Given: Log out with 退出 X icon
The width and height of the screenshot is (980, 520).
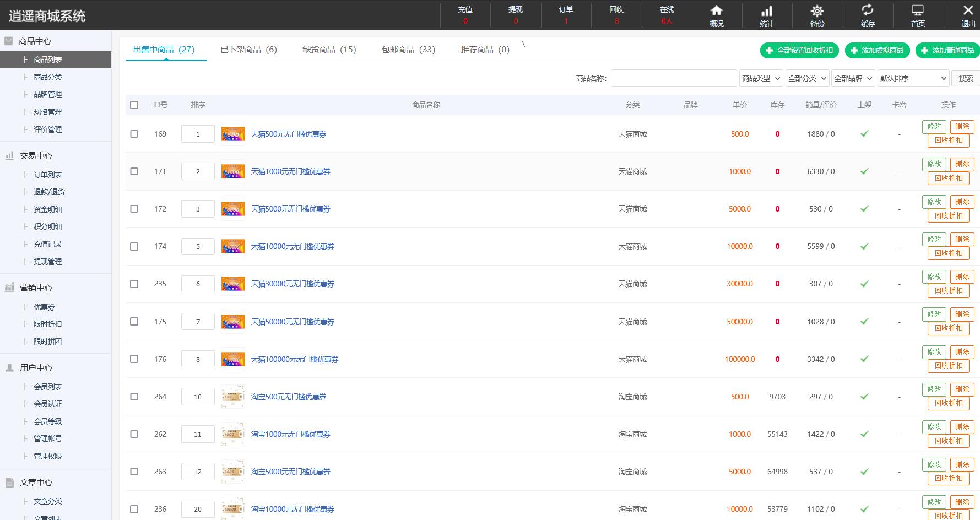Looking at the screenshot, I should pos(968,10).
